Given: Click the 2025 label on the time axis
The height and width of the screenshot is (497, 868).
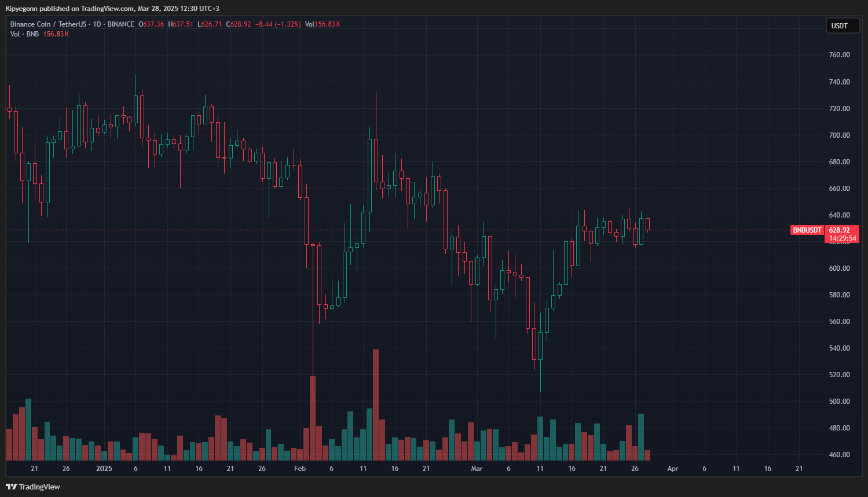Looking at the screenshot, I should [104, 469].
